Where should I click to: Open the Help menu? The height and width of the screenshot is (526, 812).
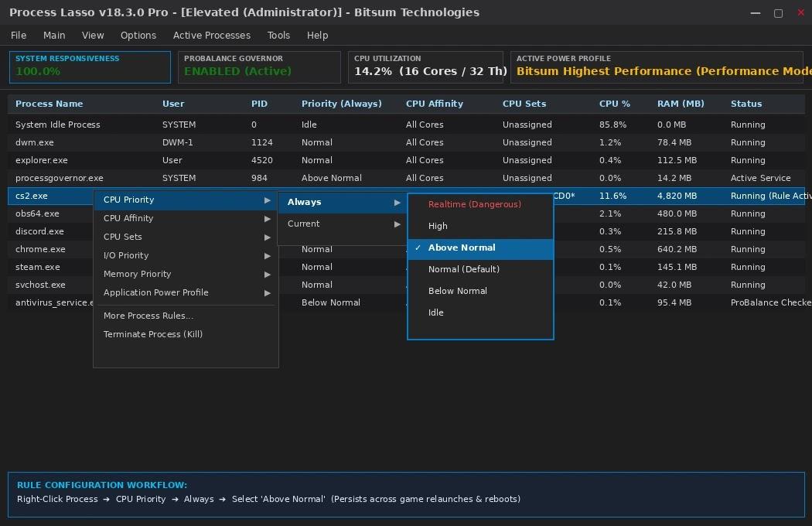click(317, 36)
